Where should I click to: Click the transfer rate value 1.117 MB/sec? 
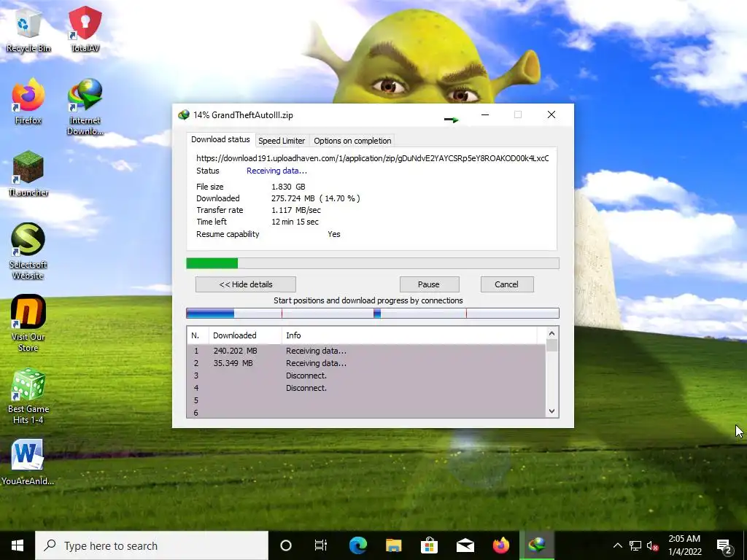(296, 210)
